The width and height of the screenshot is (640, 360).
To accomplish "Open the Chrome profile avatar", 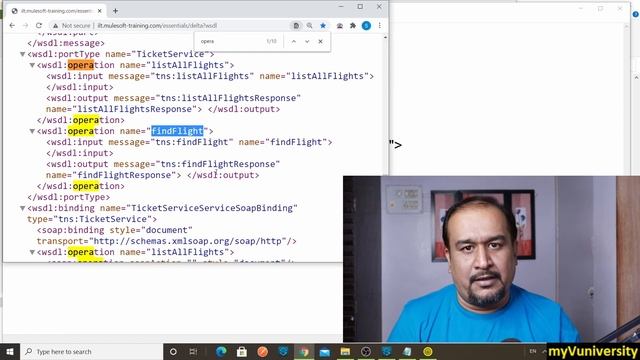I will [x=366, y=25].
